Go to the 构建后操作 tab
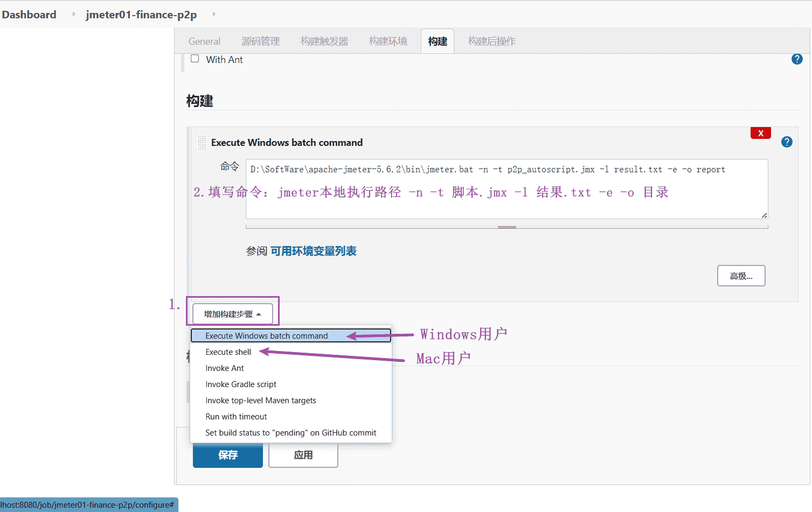 pos(491,41)
